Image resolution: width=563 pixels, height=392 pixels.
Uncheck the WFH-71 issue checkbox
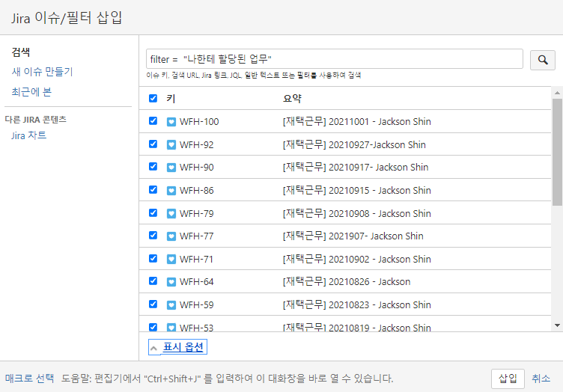[153, 258]
